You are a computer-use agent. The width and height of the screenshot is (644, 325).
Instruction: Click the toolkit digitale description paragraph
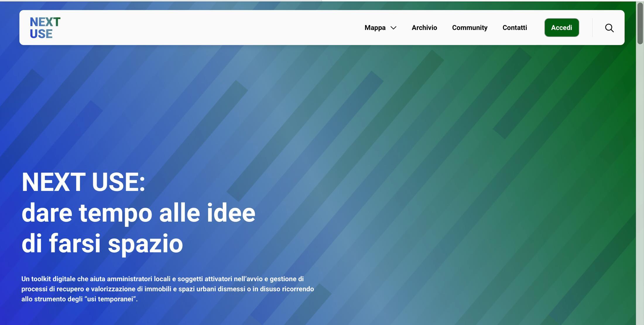click(x=167, y=289)
